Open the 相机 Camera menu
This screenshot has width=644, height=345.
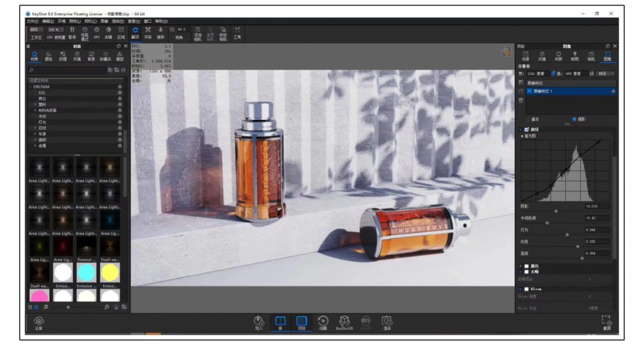point(91,21)
